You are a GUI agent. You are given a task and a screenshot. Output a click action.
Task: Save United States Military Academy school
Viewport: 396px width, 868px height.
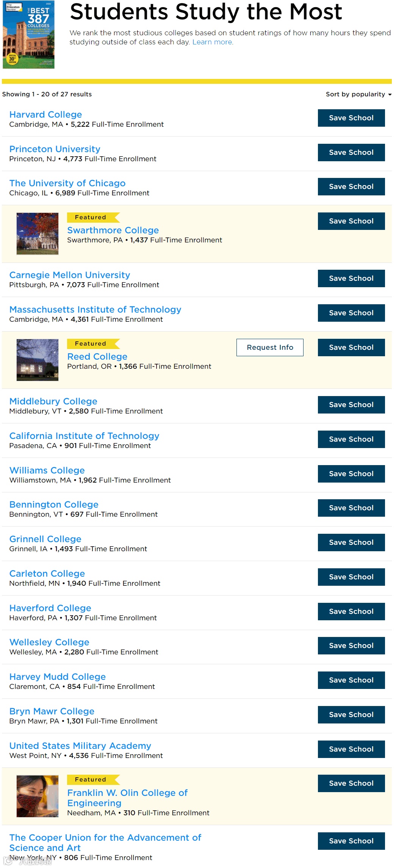[351, 749]
